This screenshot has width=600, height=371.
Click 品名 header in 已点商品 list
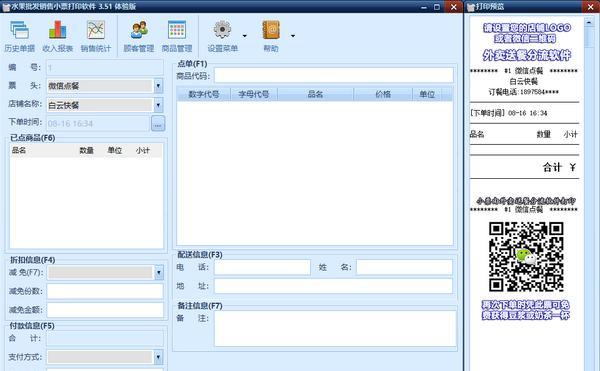tap(19, 150)
